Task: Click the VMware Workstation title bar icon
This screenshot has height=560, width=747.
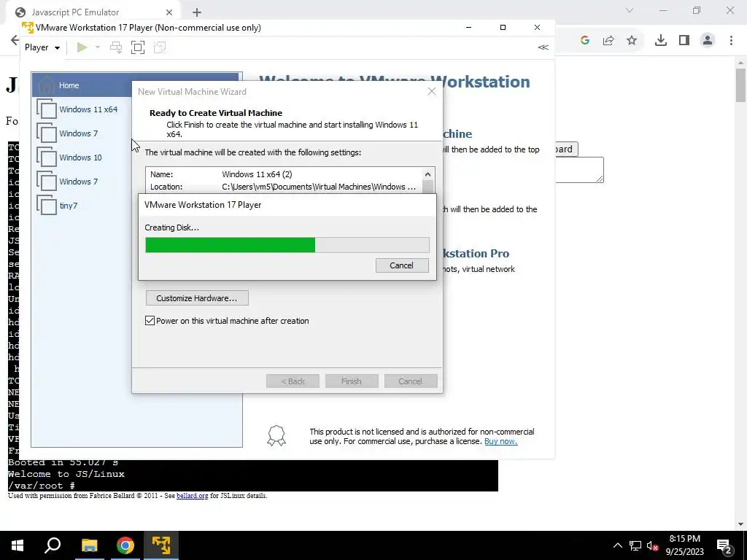Action: coord(28,27)
